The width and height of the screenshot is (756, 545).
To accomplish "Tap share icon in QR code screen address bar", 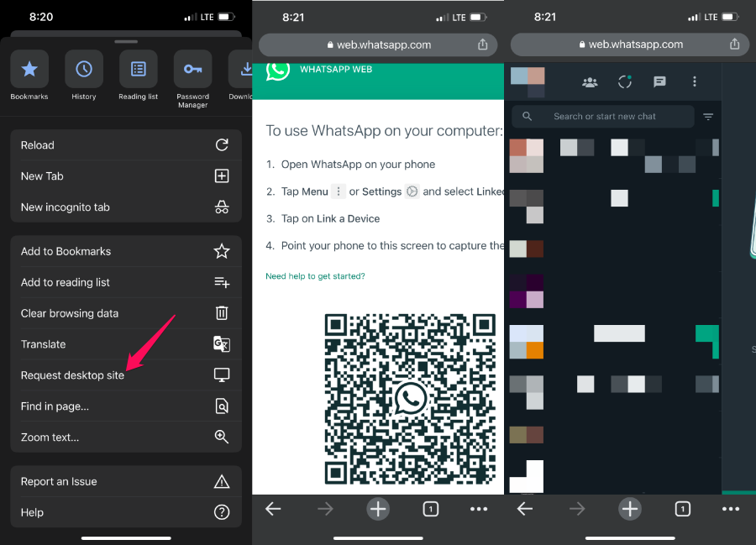I will [483, 45].
